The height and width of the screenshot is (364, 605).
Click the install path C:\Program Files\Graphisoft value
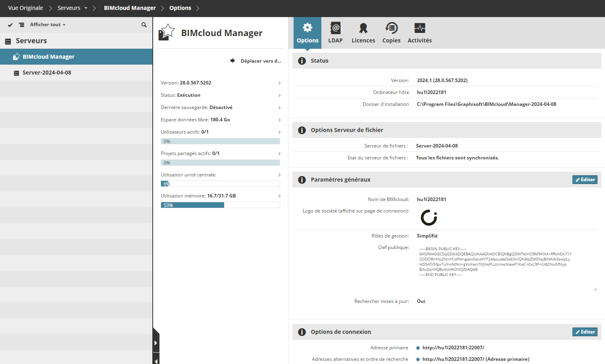tap(486, 104)
